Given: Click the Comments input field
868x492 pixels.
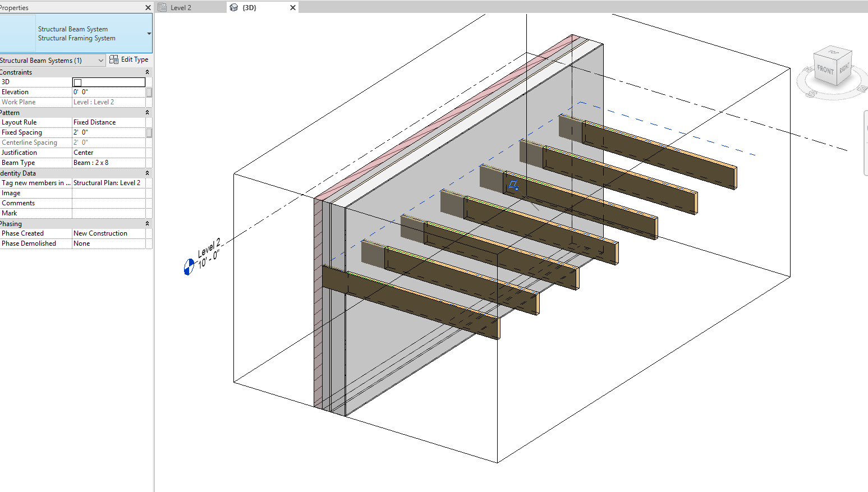Looking at the screenshot, I should tap(109, 203).
